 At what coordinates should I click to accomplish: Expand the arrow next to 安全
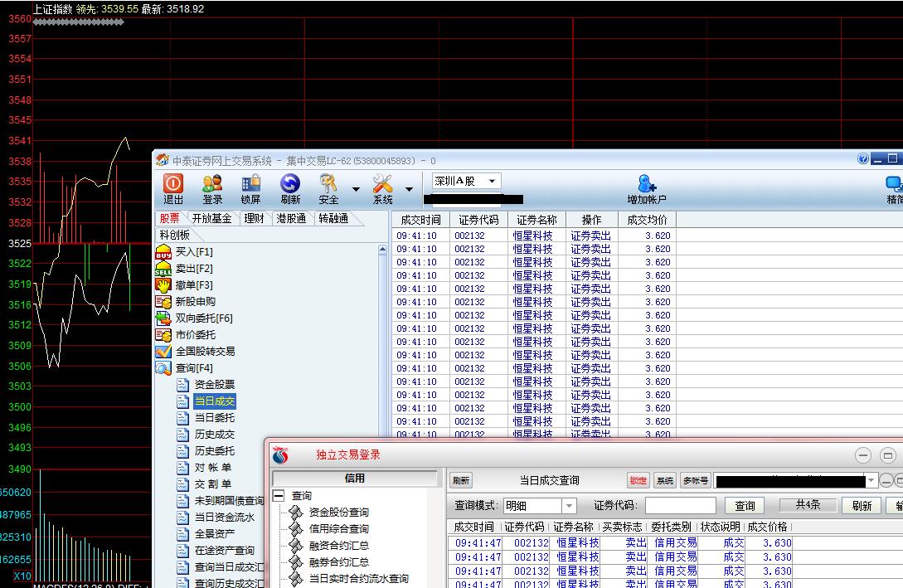(356, 189)
